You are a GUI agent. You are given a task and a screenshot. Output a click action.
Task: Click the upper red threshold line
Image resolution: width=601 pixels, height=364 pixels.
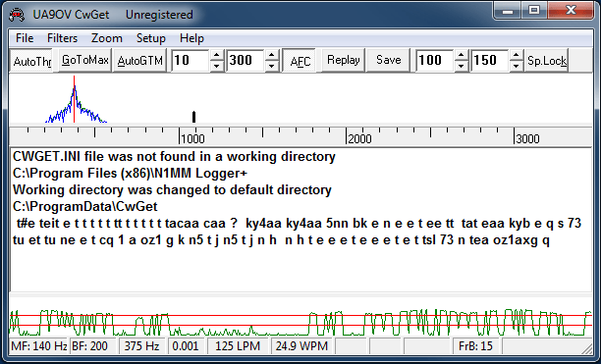coord(300,316)
